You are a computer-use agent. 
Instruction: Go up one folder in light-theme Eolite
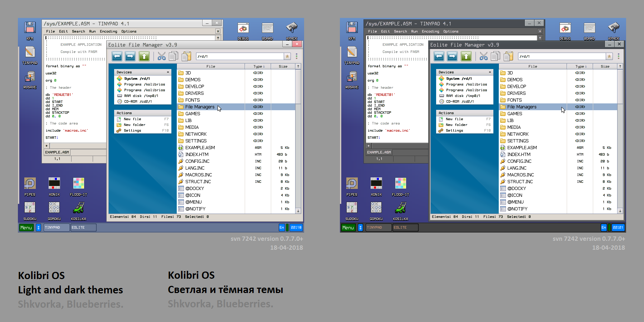144,56
